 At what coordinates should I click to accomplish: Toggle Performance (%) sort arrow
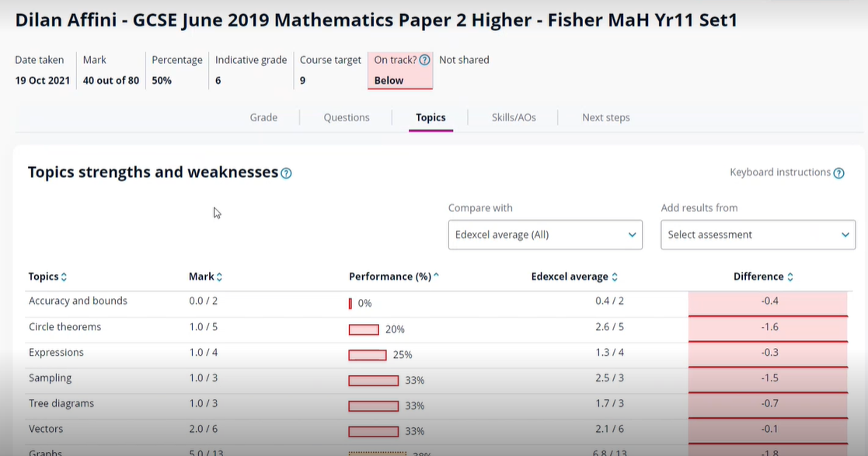(x=436, y=277)
